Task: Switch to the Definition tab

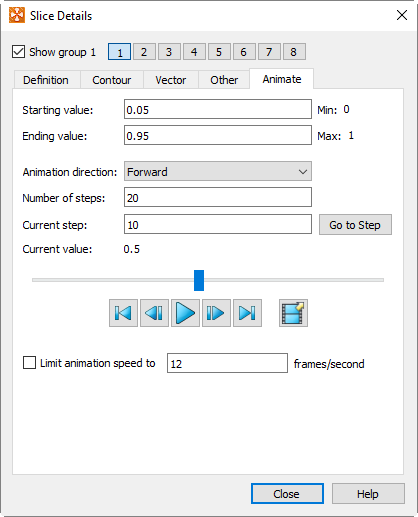Action: (x=46, y=80)
